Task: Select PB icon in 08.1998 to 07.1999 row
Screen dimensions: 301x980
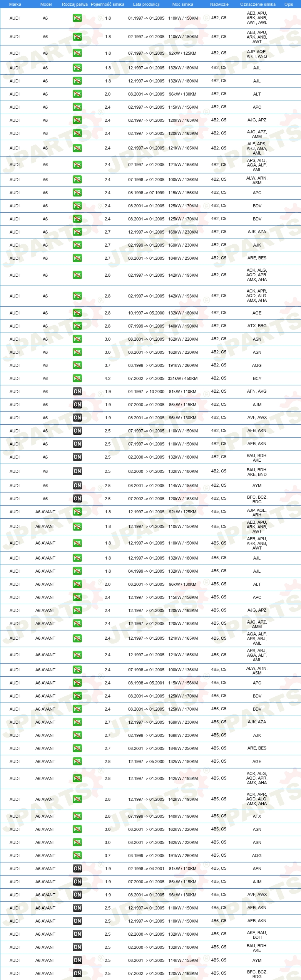Action: [x=77, y=193]
